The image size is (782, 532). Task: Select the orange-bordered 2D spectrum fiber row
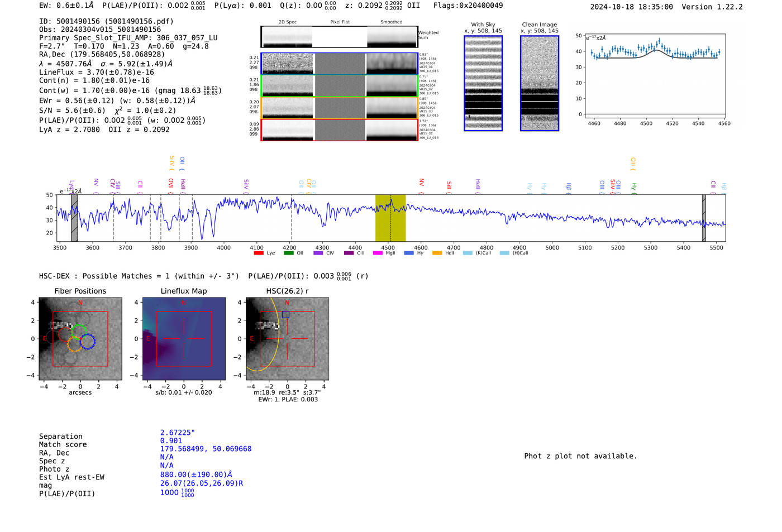click(x=340, y=108)
